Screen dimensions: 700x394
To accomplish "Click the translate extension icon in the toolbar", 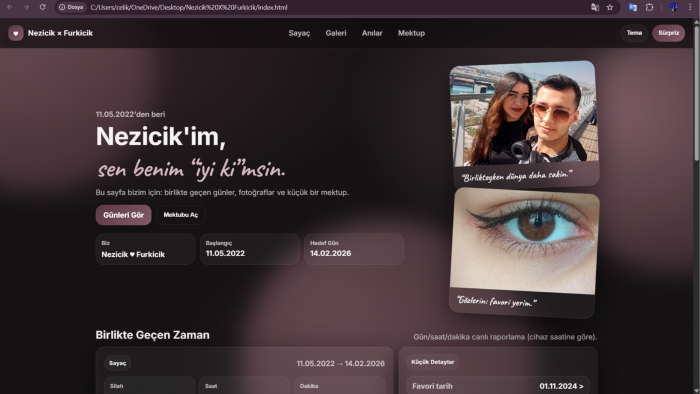I will pos(633,7).
